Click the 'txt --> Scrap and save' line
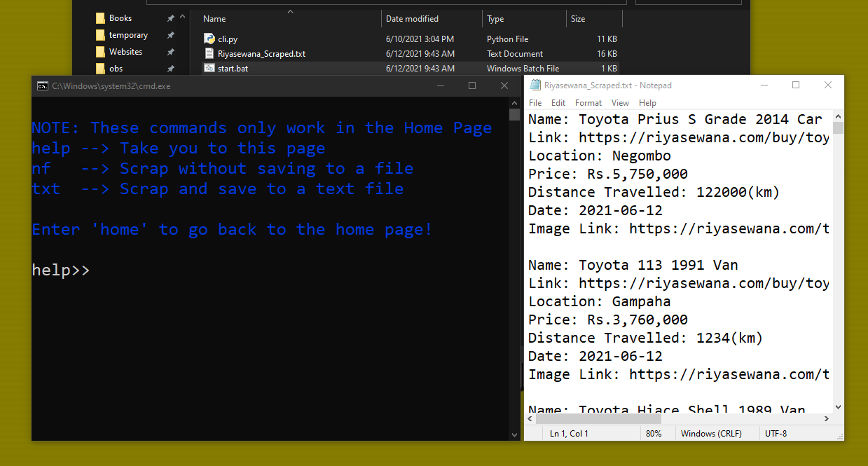Screen dimensions: 868x466 pos(218,189)
